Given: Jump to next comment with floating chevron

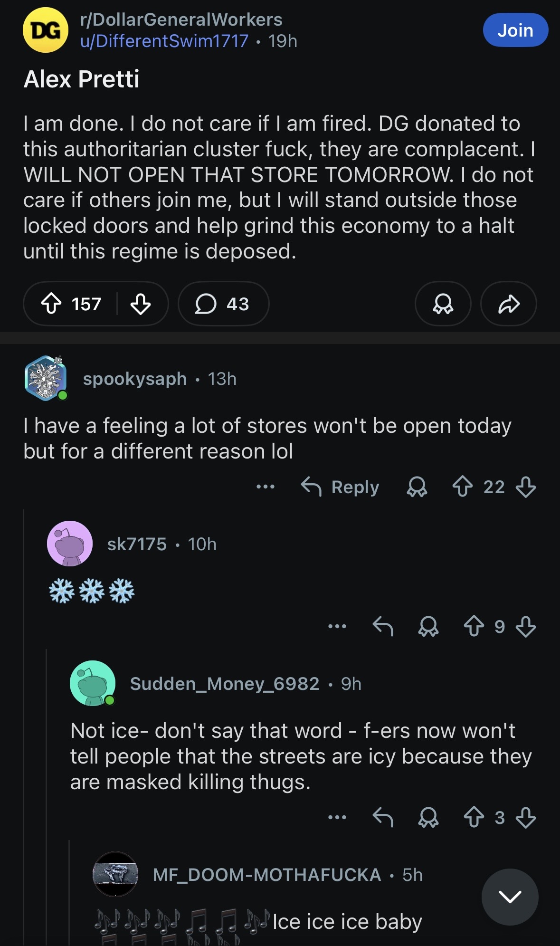Looking at the screenshot, I should pyautogui.click(x=510, y=897).
